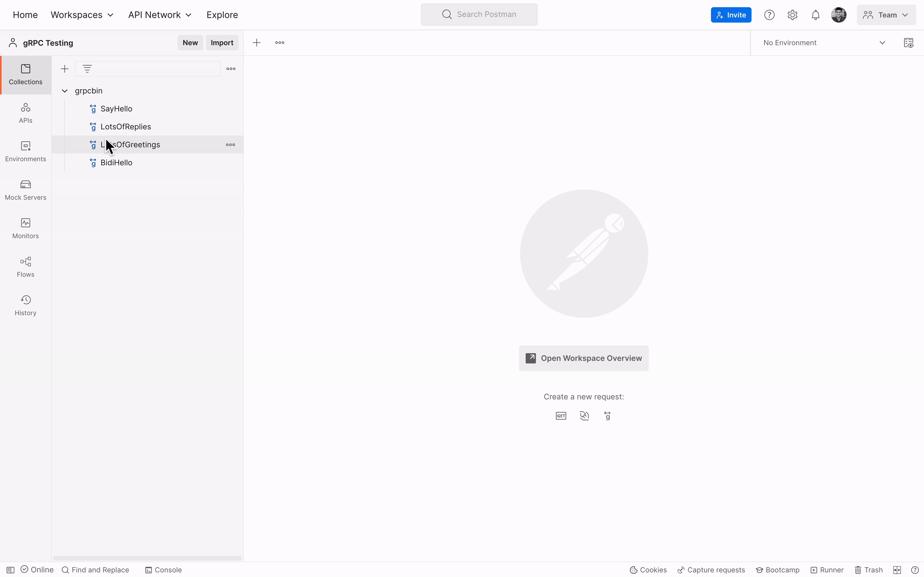Create a new WebSocket request
The width and height of the screenshot is (924, 577).
pos(584,415)
